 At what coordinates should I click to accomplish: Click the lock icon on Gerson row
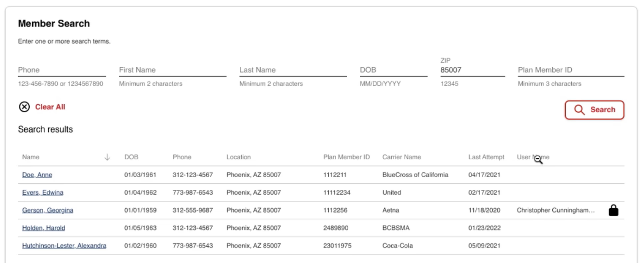[613, 210]
